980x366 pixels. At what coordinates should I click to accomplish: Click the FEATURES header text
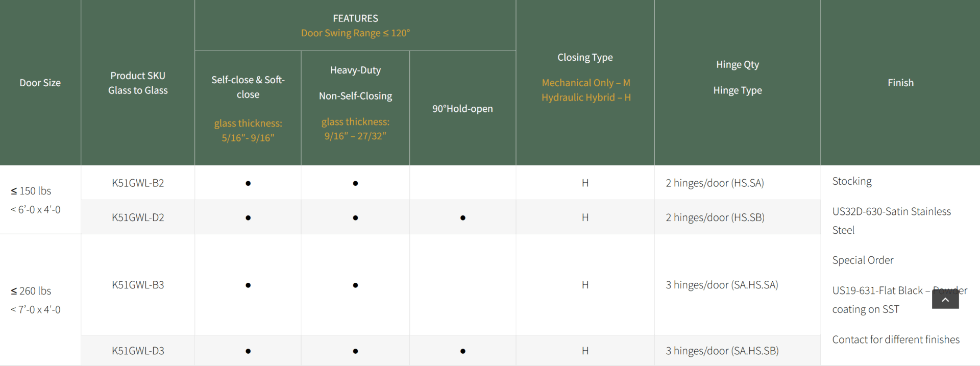(x=355, y=18)
